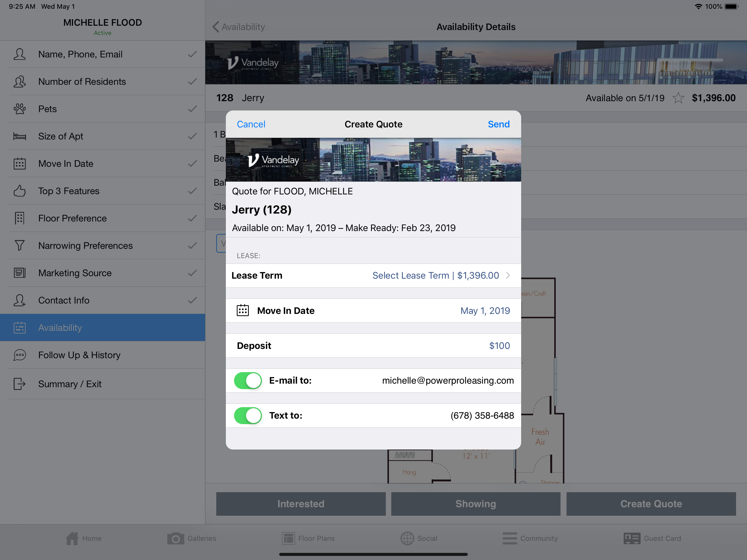Screen dimensions: 747x560
Task: Open the Lease Term chevron
Action: click(x=508, y=276)
